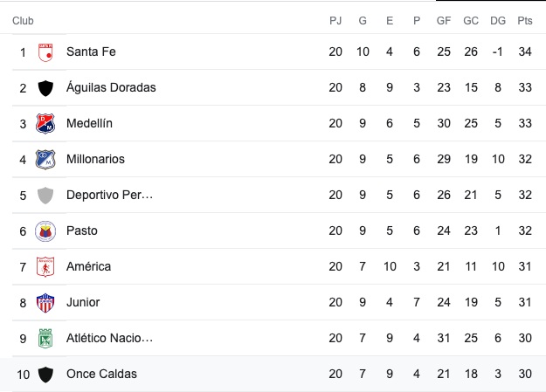
Task: Click the Junior club crest
Action: click(45, 303)
